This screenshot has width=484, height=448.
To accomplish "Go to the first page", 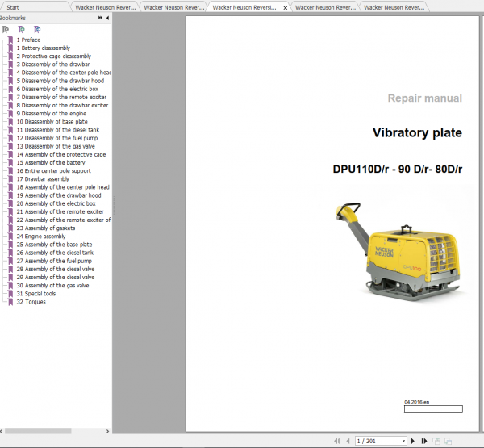I will (337, 441).
